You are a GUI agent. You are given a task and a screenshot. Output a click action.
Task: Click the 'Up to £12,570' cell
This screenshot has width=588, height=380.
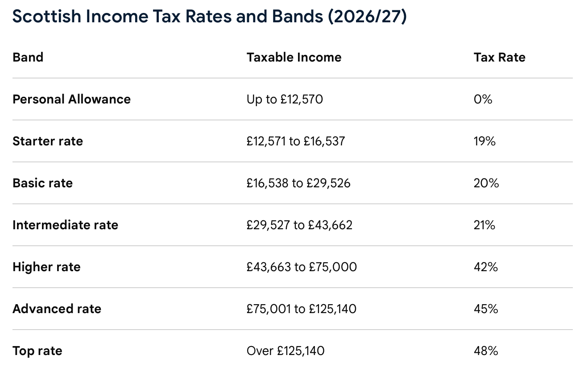[x=285, y=99]
